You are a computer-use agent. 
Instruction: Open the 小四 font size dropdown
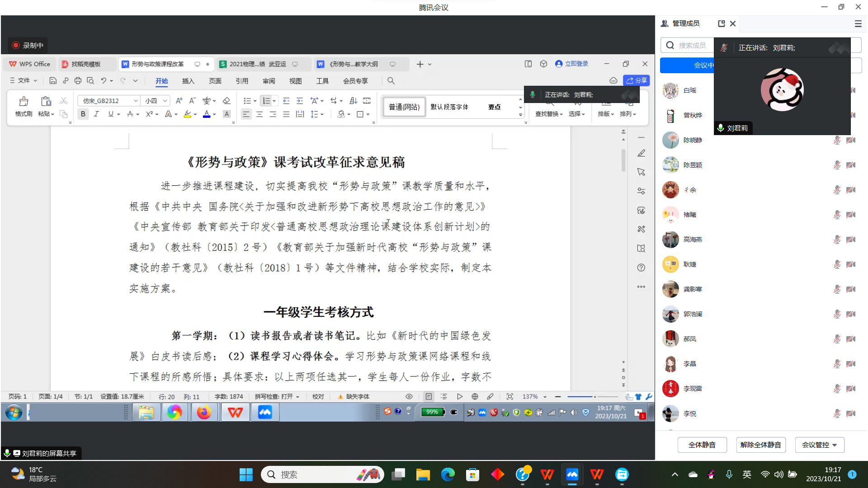[165, 101]
